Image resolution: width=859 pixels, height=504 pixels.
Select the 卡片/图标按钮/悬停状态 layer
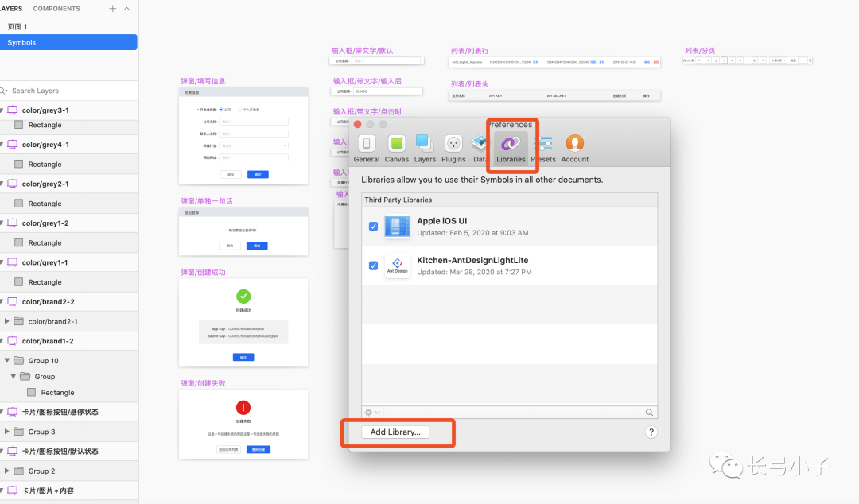point(68,412)
